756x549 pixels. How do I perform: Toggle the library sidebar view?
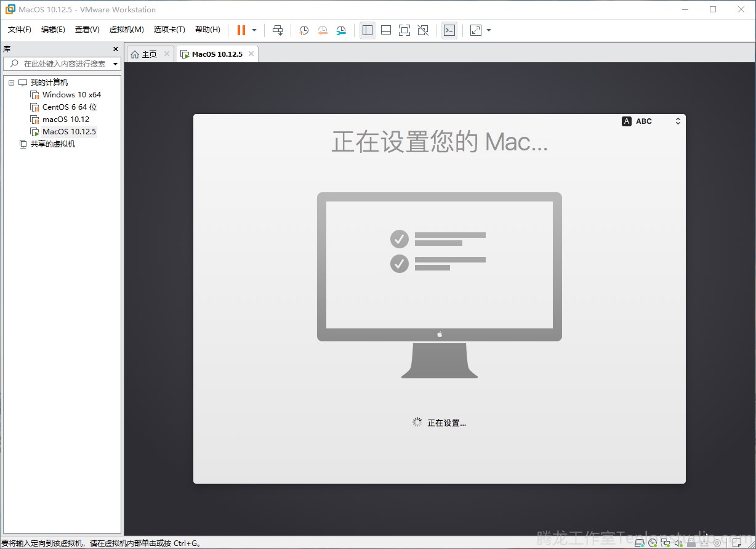click(368, 30)
